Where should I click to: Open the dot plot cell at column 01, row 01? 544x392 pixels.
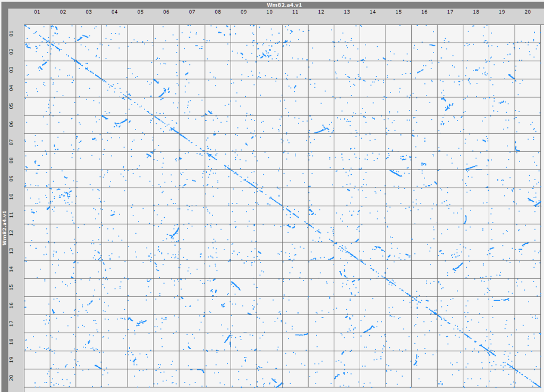coord(37,33)
